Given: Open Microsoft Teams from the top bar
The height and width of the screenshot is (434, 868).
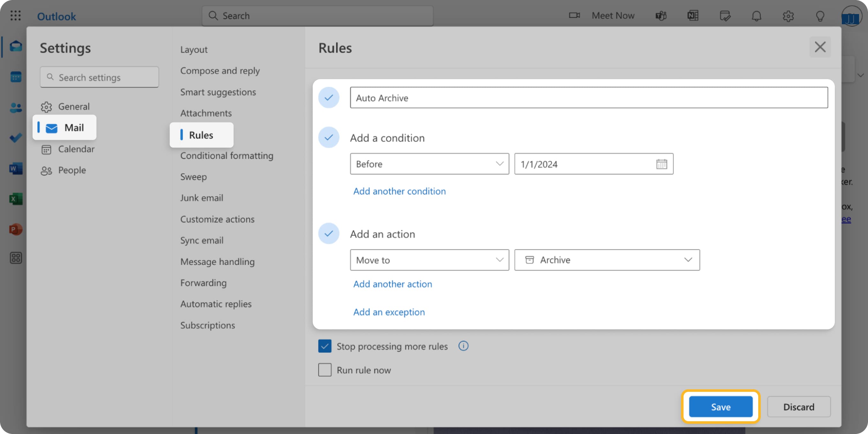Looking at the screenshot, I should (x=661, y=16).
